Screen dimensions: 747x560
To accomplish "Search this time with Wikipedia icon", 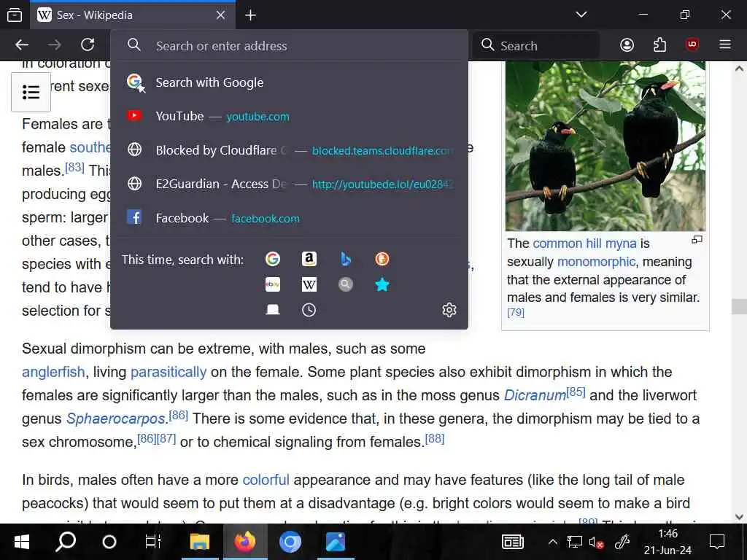I will (309, 285).
